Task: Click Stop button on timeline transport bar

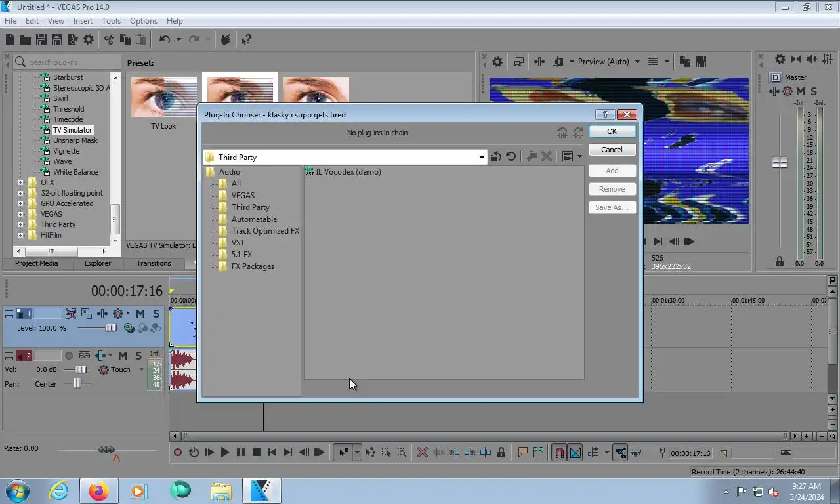Action: [257, 452]
